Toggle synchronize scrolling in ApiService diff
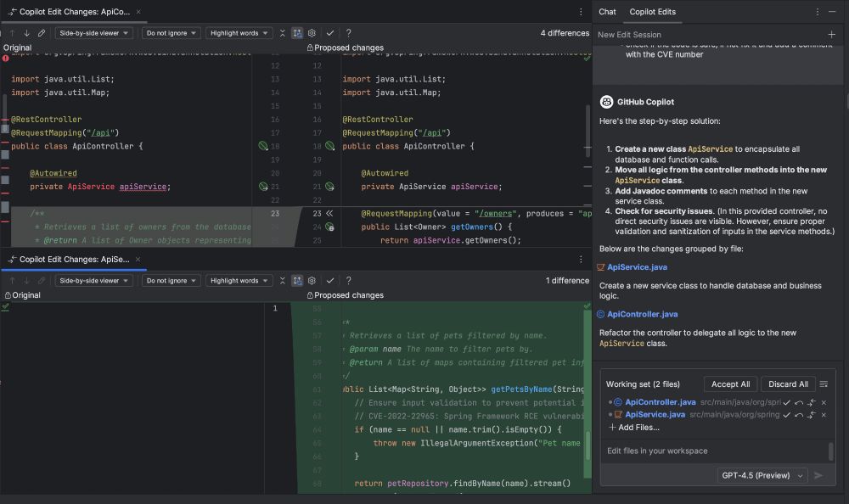The height and width of the screenshot is (504, 849). pyautogui.click(x=297, y=280)
